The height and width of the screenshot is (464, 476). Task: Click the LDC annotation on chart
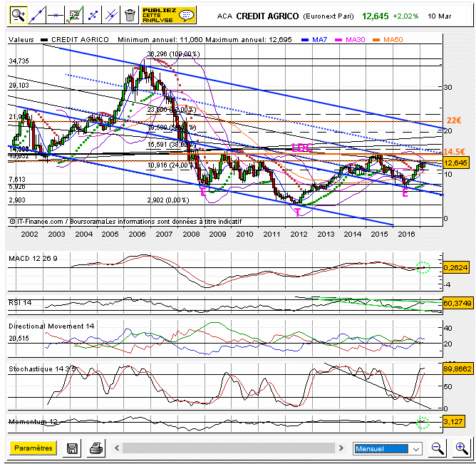301,148
